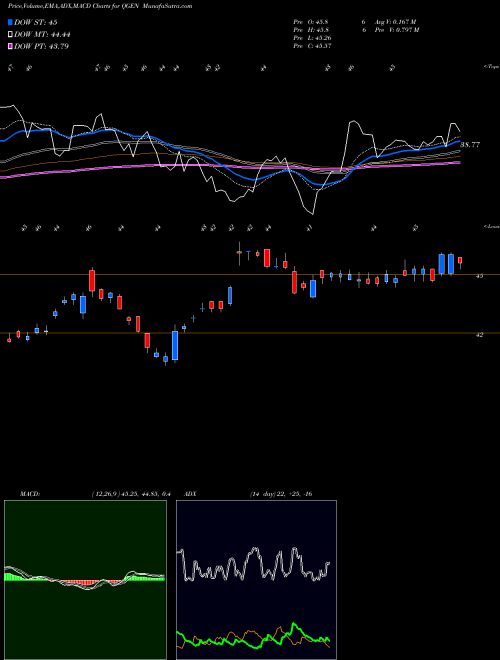The height and width of the screenshot is (660, 500).
Task: Click the white DOW MT legend swatch
Action: click(x=11, y=35)
